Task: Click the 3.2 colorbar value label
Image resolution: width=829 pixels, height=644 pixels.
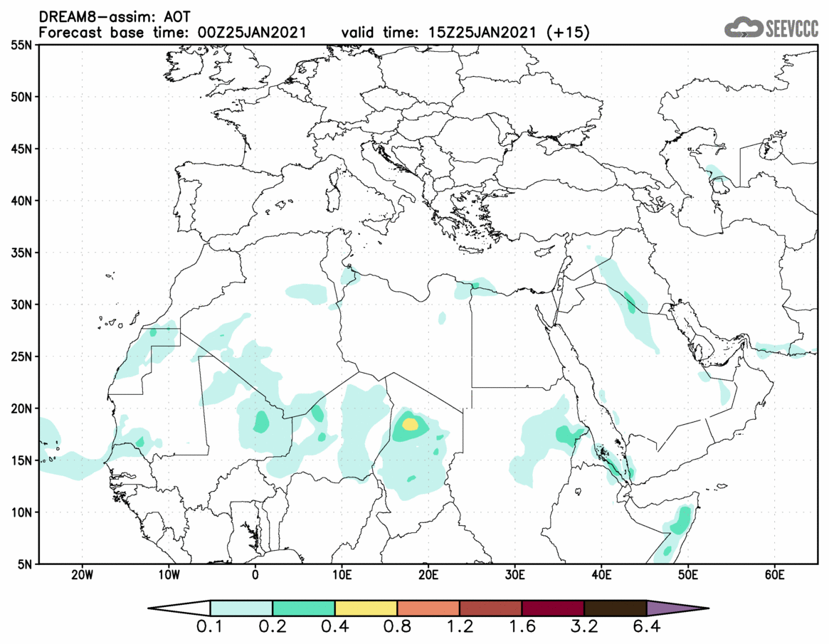Action: pos(584,627)
